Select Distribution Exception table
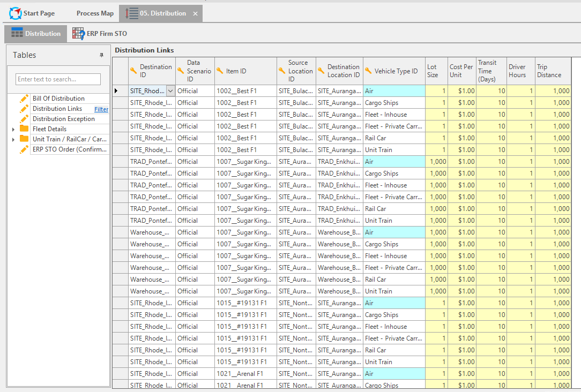Image resolution: width=581 pixels, height=392 pixels. pos(64,119)
